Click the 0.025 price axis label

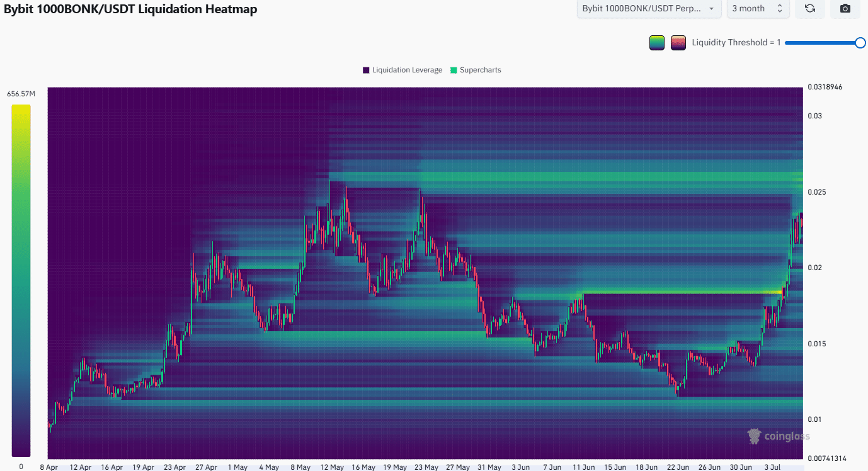pyautogui.click(x=817, y=192)
